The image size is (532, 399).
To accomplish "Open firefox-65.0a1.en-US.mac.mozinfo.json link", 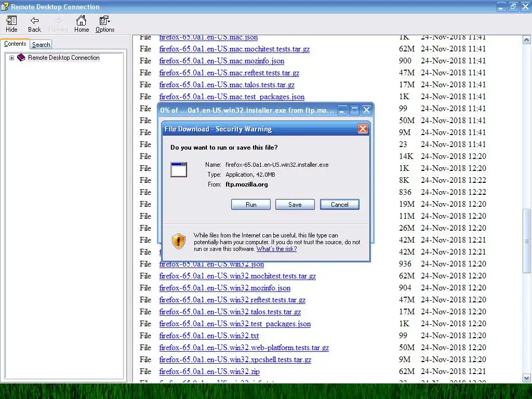I will (x=221, y=61).
